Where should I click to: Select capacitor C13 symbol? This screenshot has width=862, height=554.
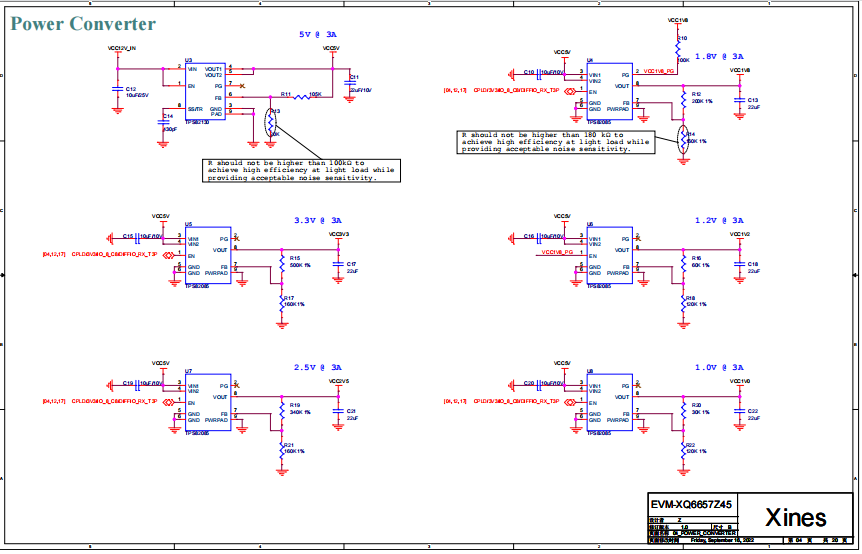pyautogui.click(x=739, y=99)
